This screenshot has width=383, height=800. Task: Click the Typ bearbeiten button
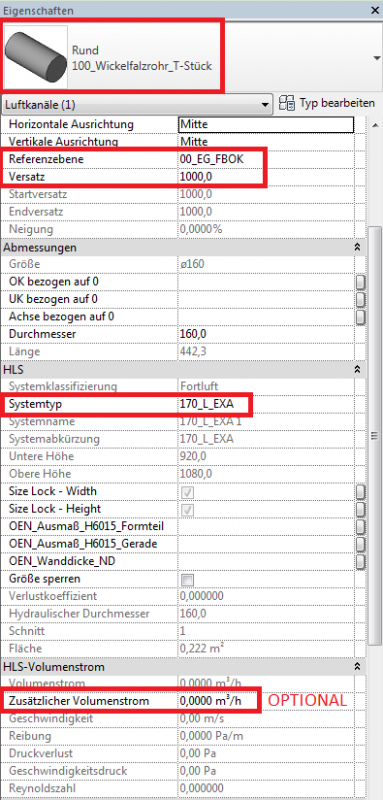tap(328, 104)
